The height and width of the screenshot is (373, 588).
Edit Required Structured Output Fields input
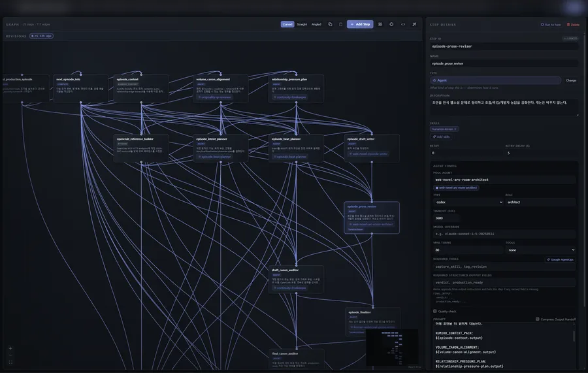(x=504, y=283)
